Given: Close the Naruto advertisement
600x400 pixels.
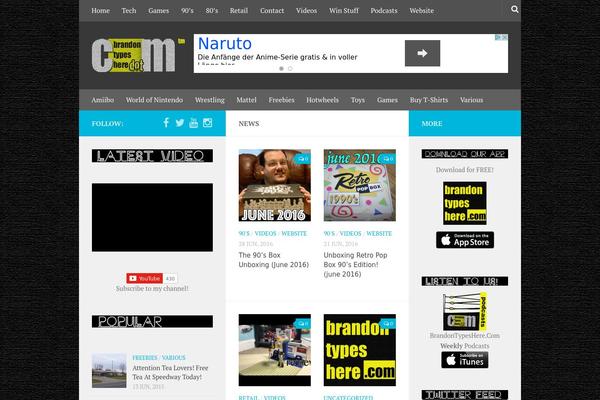Looking at the screenshot, I should point(505,37).
